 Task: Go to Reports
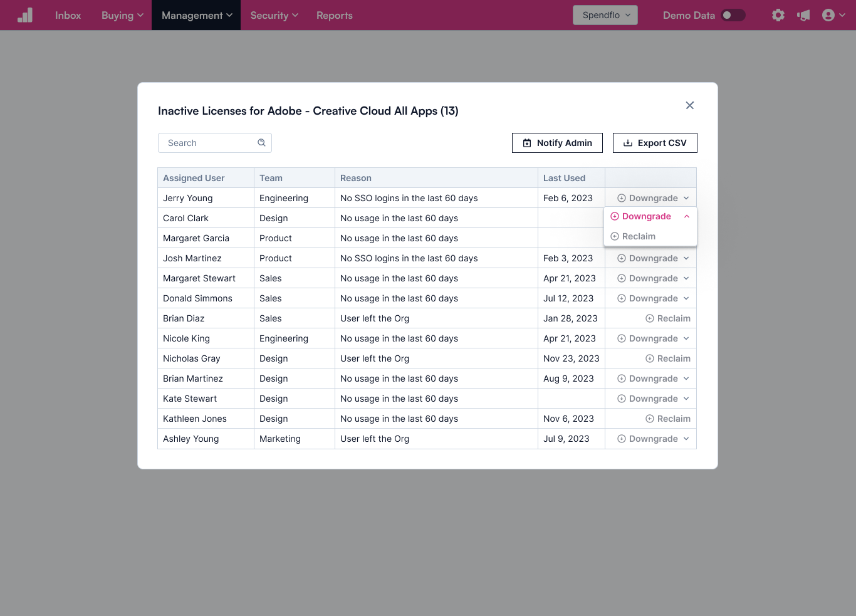pos(335,15)
